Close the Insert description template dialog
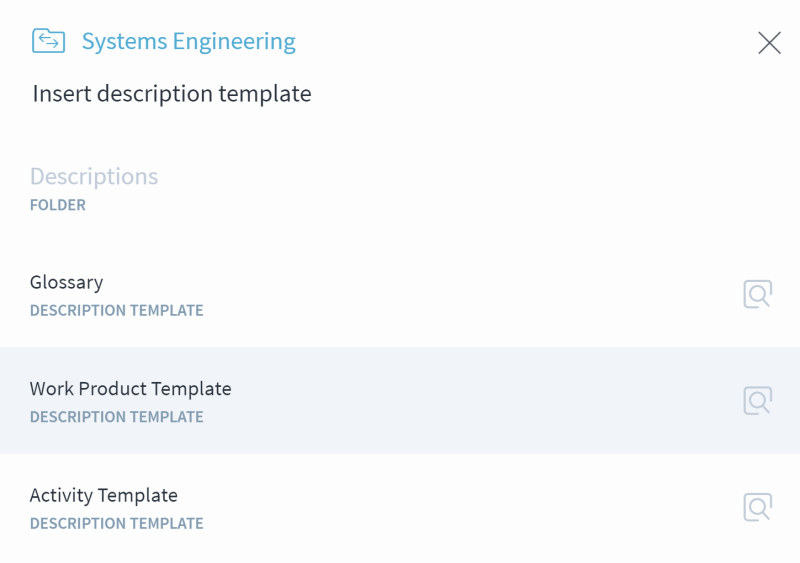 point(769,42)
